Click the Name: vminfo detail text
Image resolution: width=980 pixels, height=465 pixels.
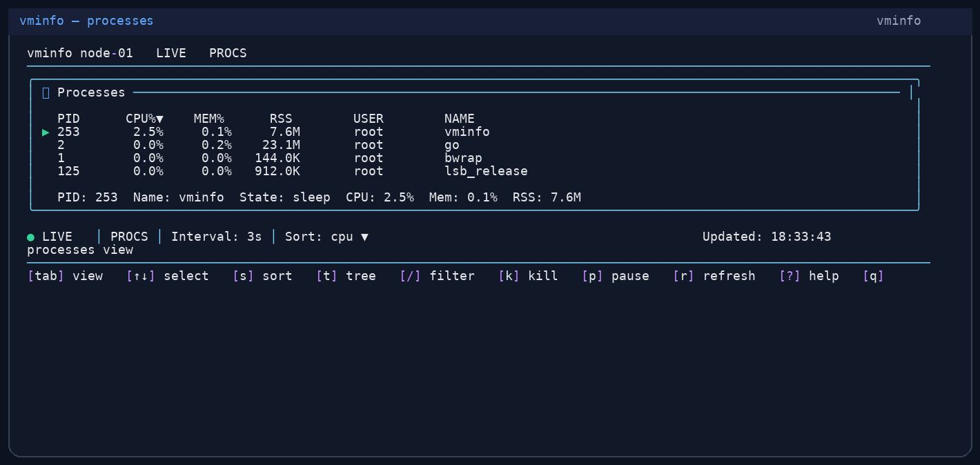[x=179, y=197]
